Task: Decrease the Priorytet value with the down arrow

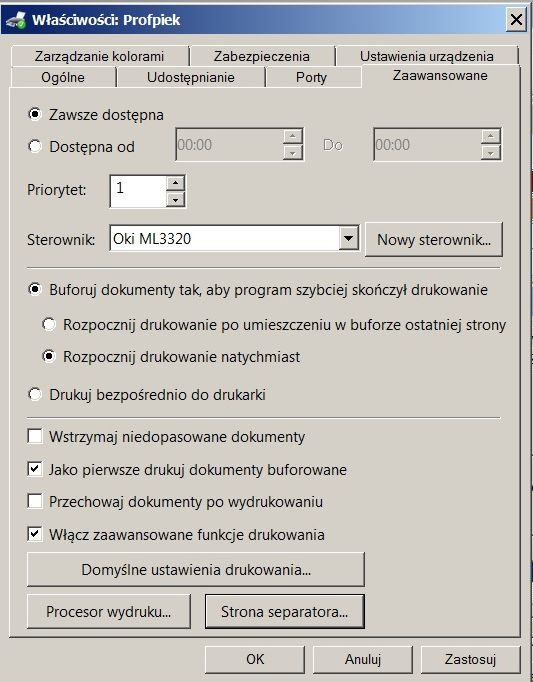Action: [175, 199]
